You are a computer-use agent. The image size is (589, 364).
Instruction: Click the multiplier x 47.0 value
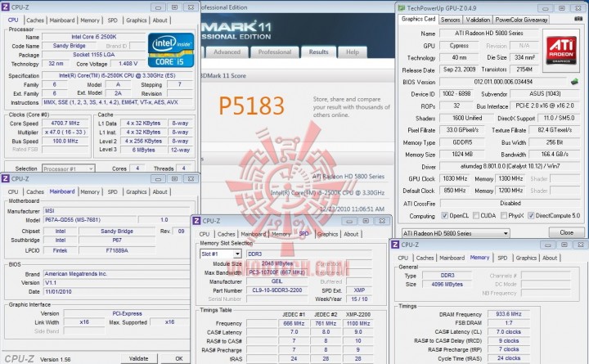pyautogui.click(x=65, y=133)
